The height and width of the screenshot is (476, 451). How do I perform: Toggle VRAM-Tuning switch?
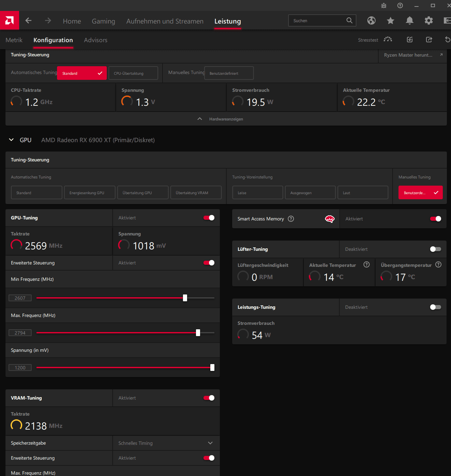(x=209, y=398)
